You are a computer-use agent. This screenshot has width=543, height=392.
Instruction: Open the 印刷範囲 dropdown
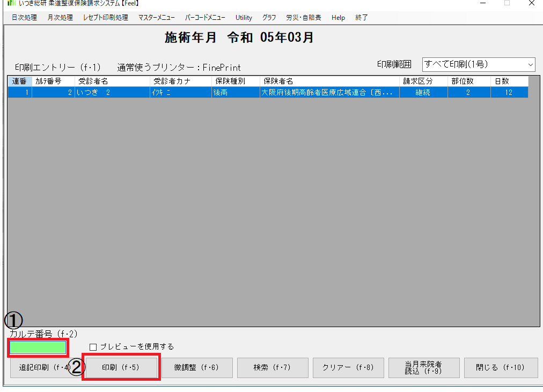click(x=479, y=64)
